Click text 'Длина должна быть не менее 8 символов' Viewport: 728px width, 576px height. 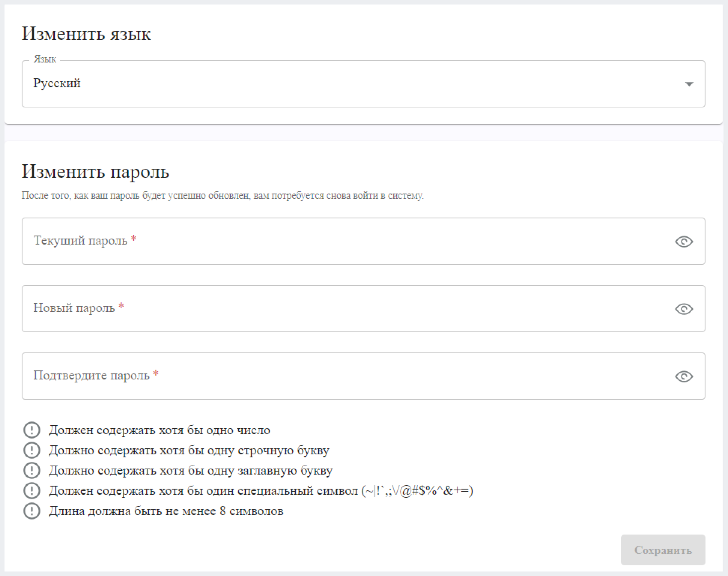pos(166,511)
